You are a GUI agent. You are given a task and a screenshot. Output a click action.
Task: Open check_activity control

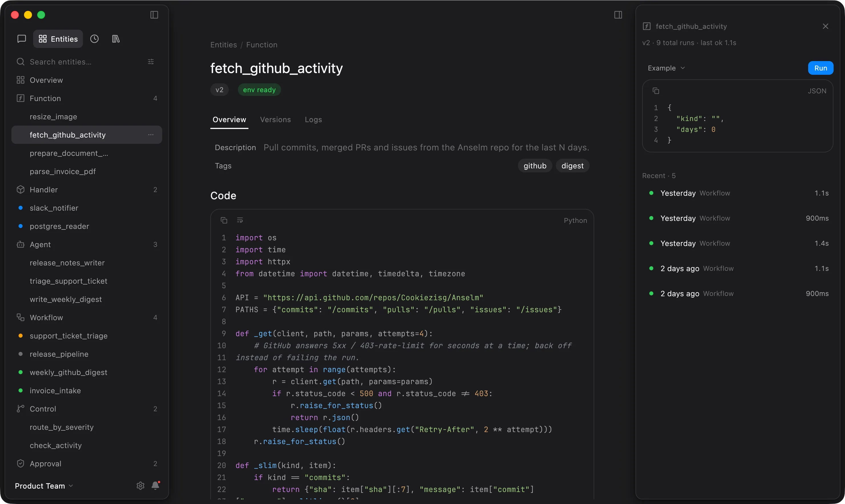point(87,445)
